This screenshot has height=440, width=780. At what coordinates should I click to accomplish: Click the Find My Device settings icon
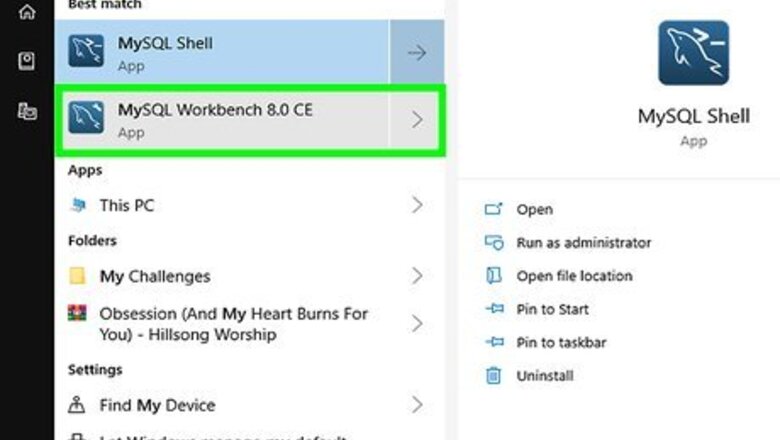click(x=77, y=405)
